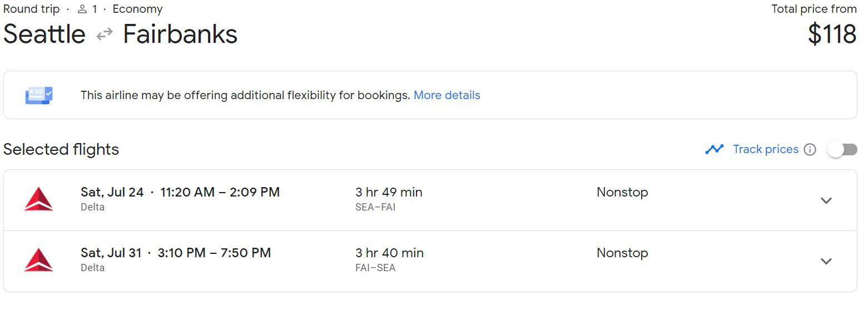Click the Fairbanks destination heading

pos(180,35)
